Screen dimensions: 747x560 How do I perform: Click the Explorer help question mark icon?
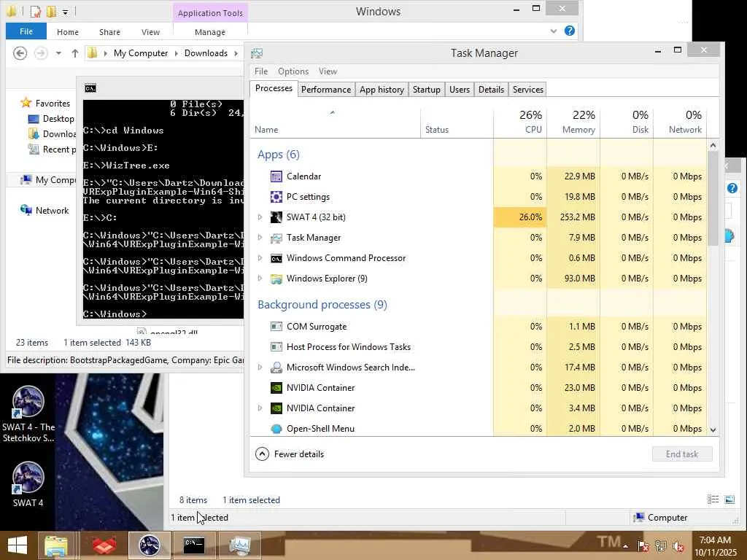(569, 31)
